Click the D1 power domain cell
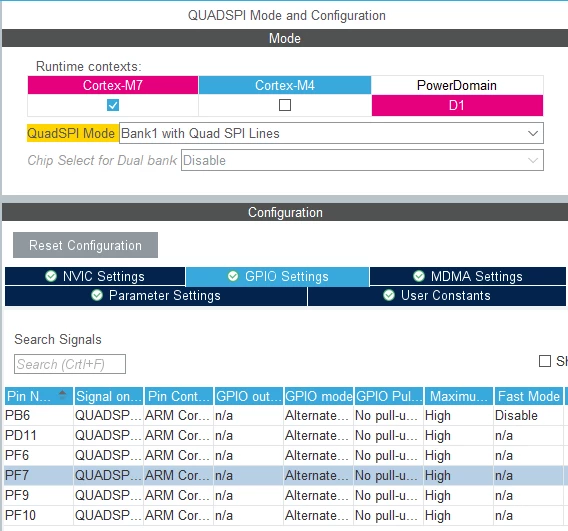Viewport: 568px width, 531px height. click(457, 105)
